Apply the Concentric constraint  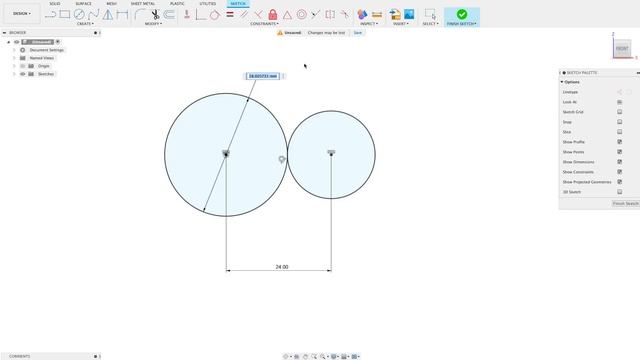tap(301, 15)
